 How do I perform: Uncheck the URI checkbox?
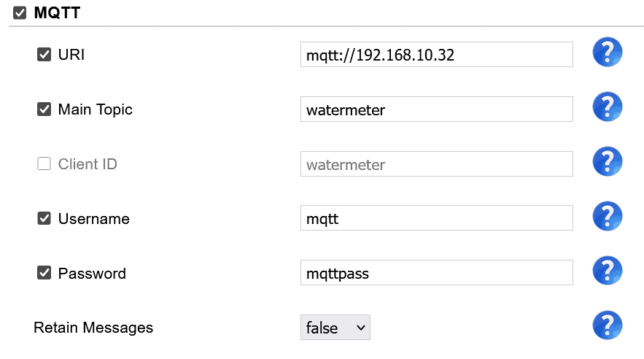[x=44, y=54]
